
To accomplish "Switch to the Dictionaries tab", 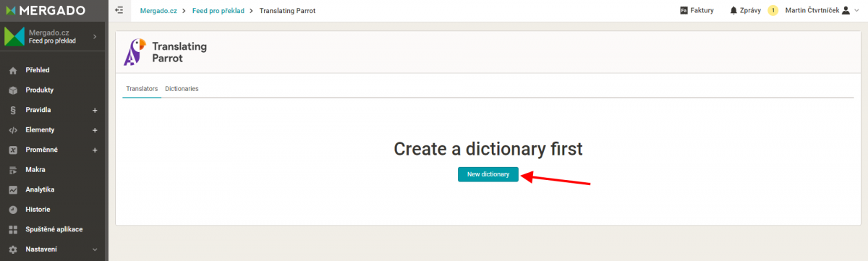I will click(182, 88).
